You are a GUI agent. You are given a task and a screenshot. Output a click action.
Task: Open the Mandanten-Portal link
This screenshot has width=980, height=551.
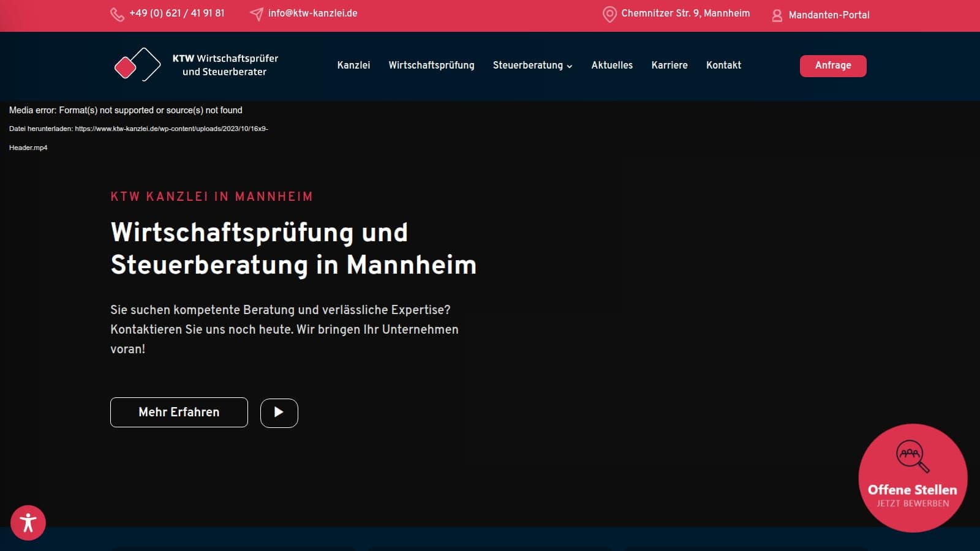point(829,15)
